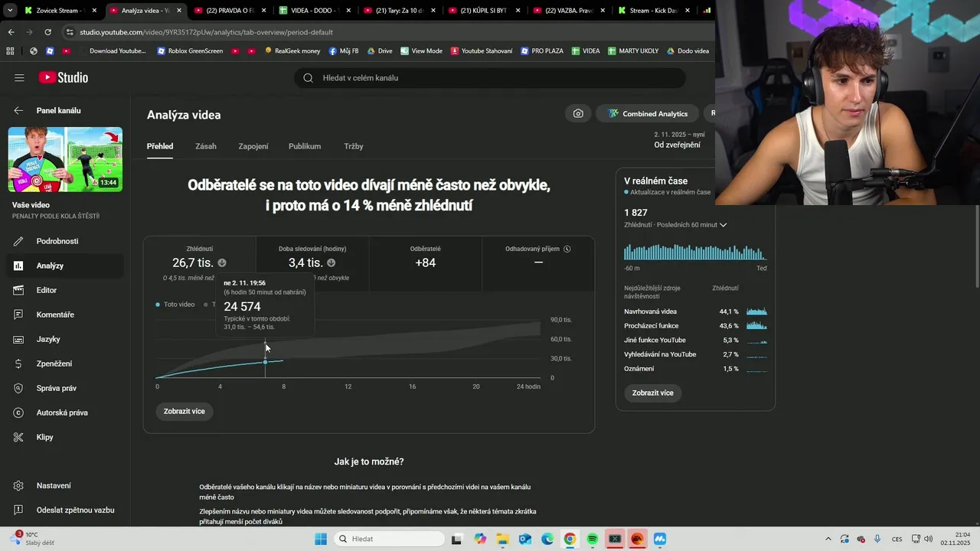Switch to Zásah tab
This screenshot has height=551, width=980.
[206, 146]
